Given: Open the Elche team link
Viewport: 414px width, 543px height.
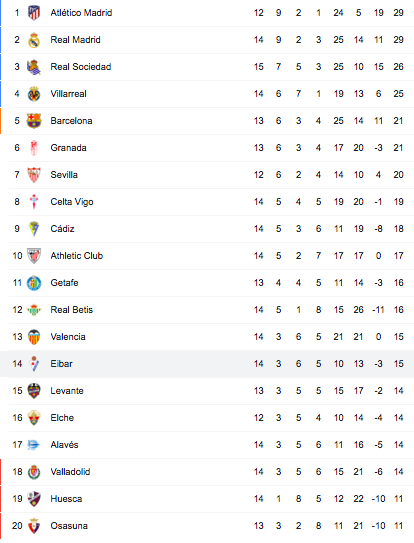Looking at the screenshot, I should click(62, 418).
